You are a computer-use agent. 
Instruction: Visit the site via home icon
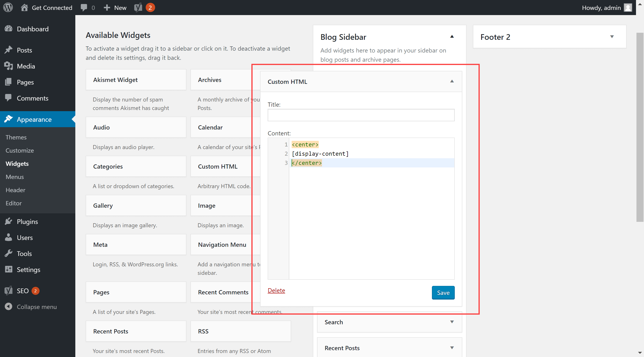pyautogui.click(x=24, y=8)
